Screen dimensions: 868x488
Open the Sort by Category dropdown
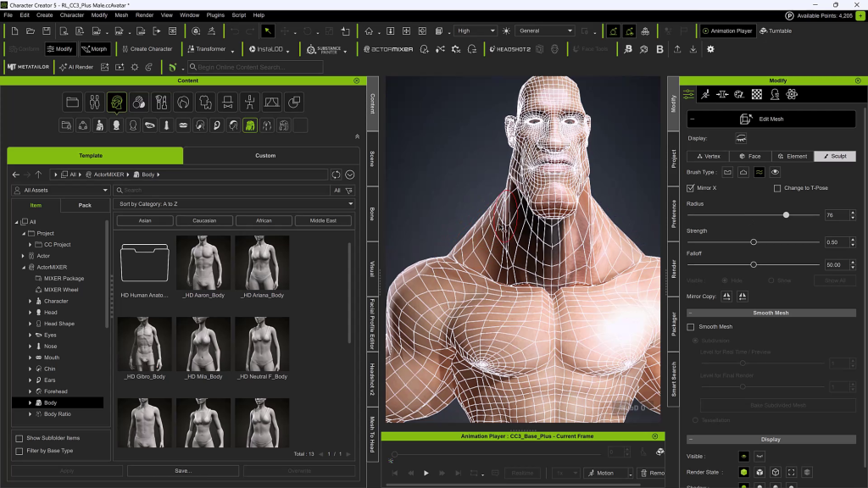click(x=235, y=204)
